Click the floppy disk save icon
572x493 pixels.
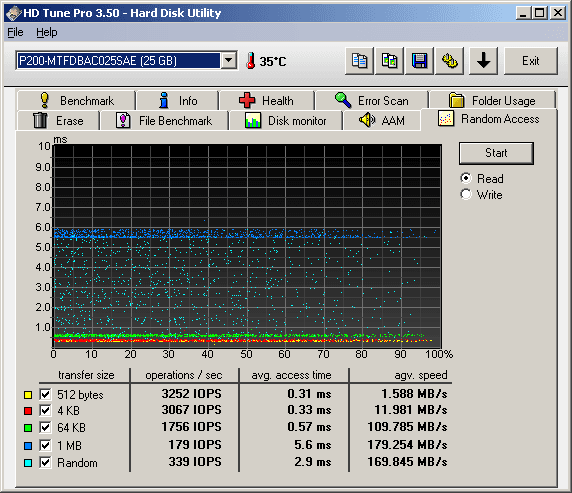coord(420,61)
